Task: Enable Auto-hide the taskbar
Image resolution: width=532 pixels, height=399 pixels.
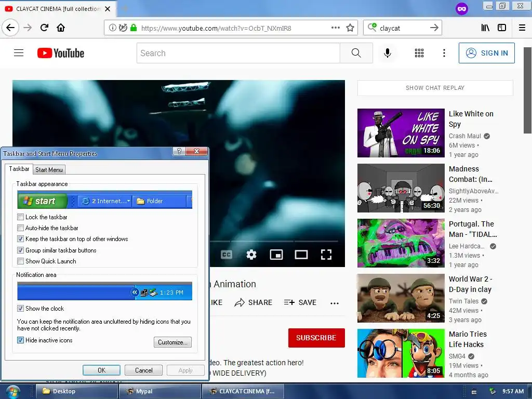Action: click(20, 228)
